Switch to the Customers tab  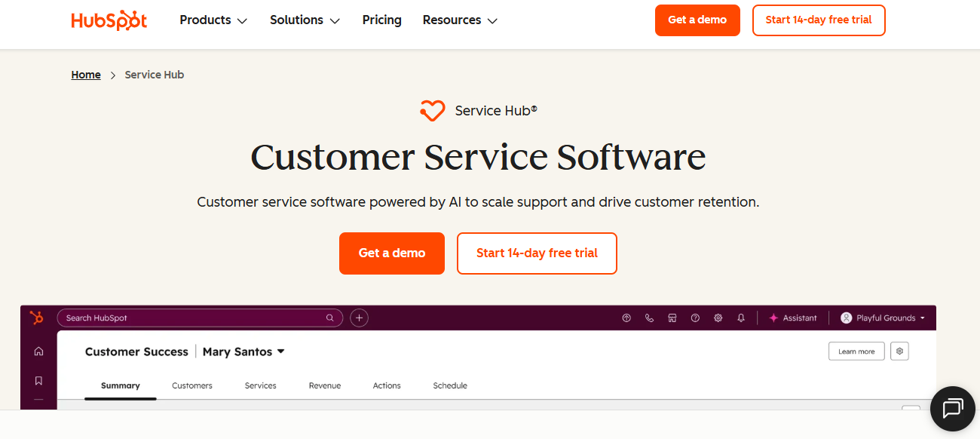click(192, 385)
